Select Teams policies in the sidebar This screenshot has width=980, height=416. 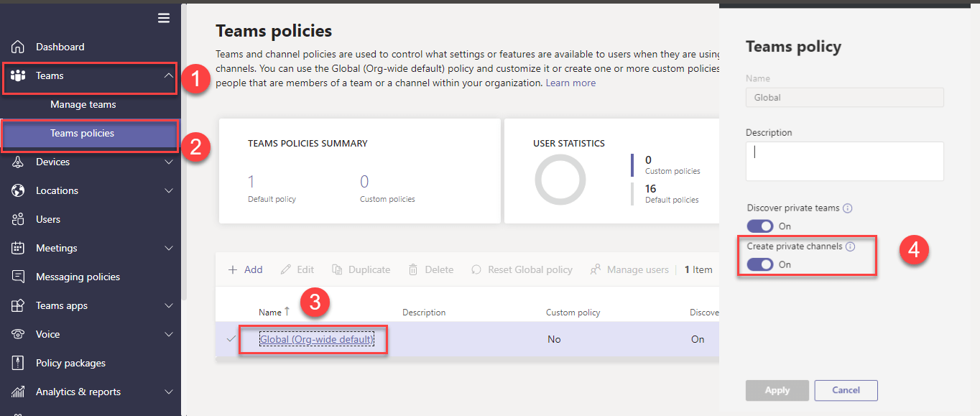(x=82, y=133)
